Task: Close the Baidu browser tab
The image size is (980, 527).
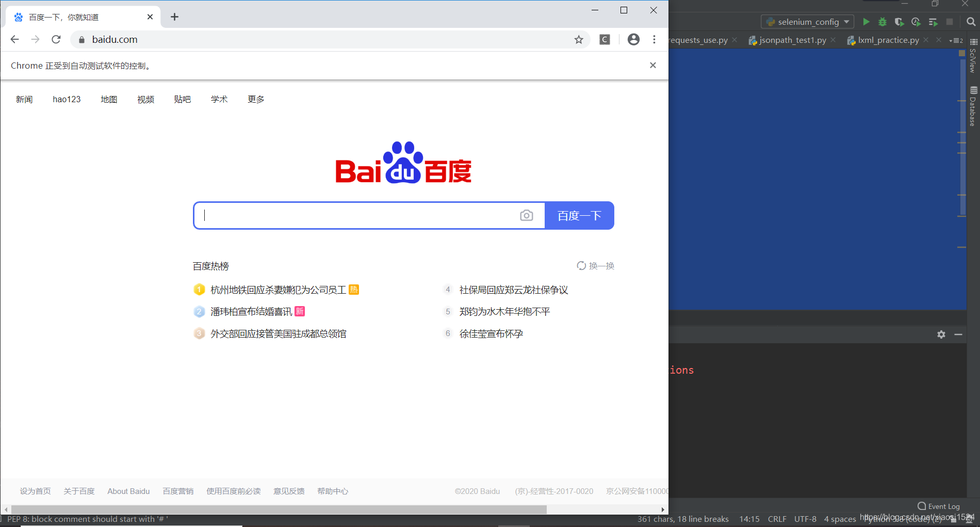Action: pos(150,17)
